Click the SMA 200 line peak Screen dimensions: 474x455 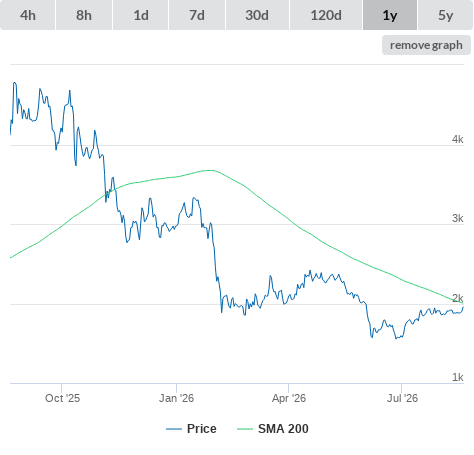click(211, 170)
